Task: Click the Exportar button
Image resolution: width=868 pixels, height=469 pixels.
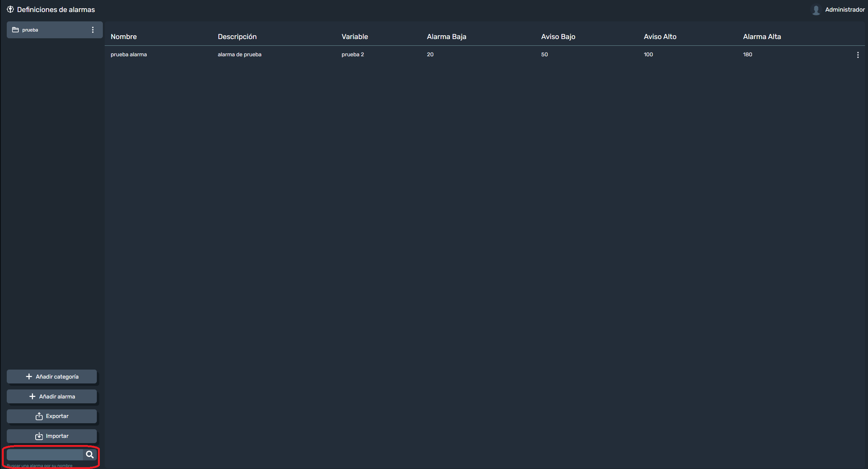Action: coord(52,416)
